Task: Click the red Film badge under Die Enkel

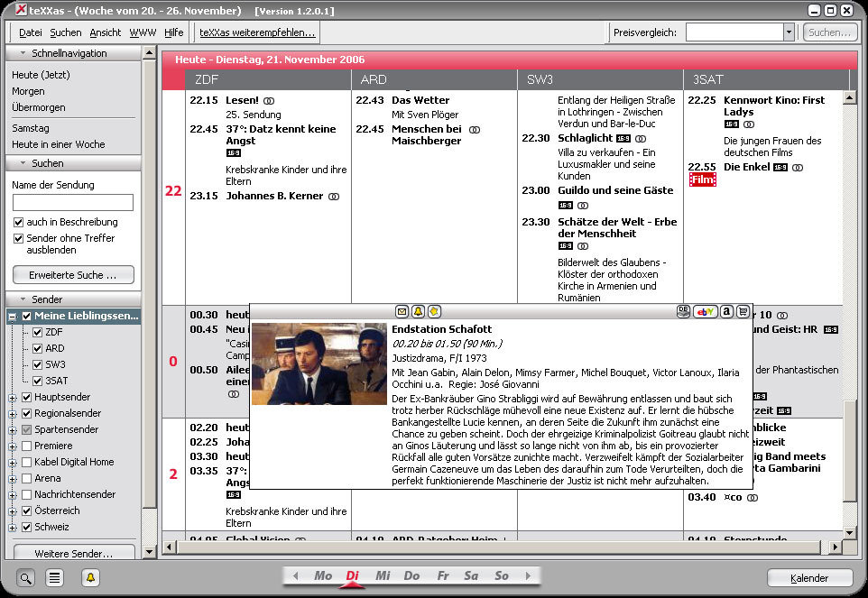Action: click(x=703, y=179)
